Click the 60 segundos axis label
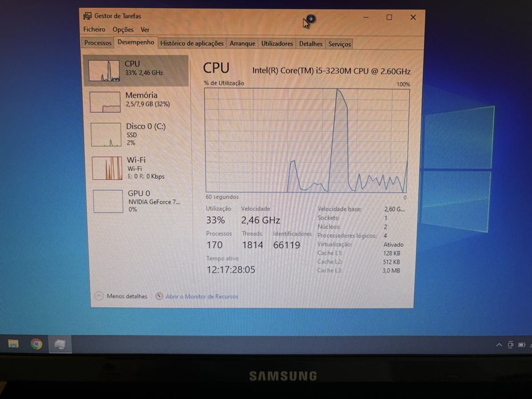This screenshot has height=399, width=532. point(222,197)
